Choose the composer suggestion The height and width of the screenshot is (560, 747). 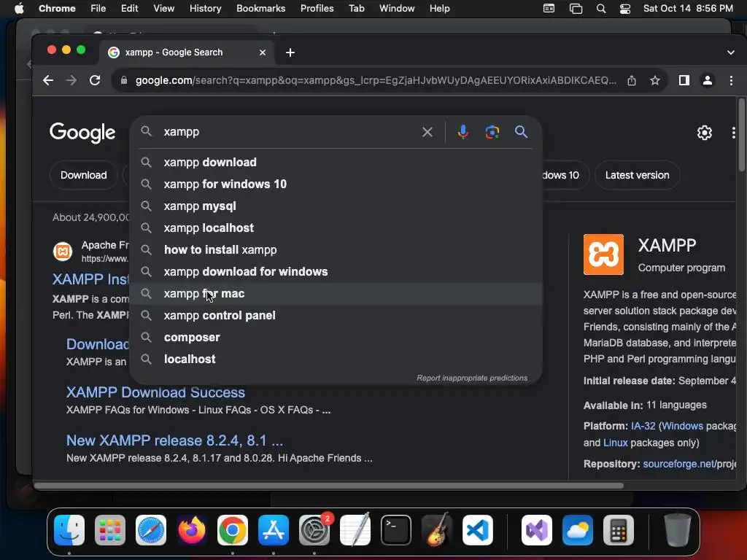(336, 338)
